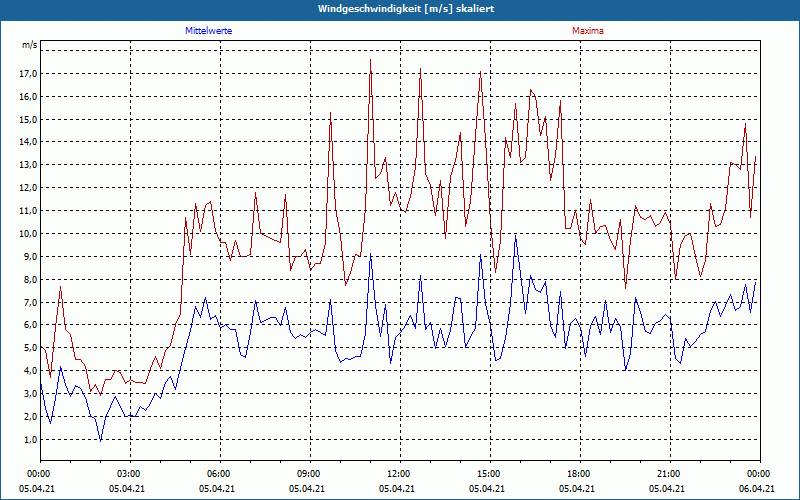Viewport: 800px width, 500px height.
Task: Click the '13,0' y-axis value
Action: (29, 165)
